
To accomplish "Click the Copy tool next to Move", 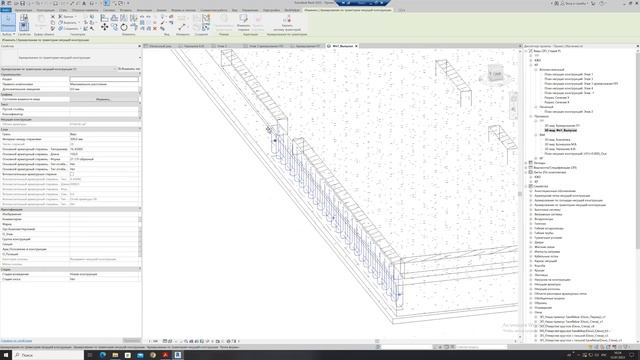I will pyautogui.click(x=114, y=27).
